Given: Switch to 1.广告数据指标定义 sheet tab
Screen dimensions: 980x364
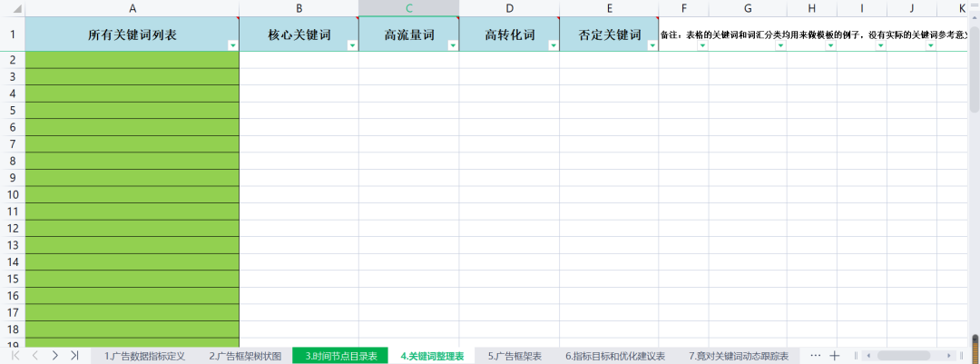Looking at the screenshot, I should 144,356.
